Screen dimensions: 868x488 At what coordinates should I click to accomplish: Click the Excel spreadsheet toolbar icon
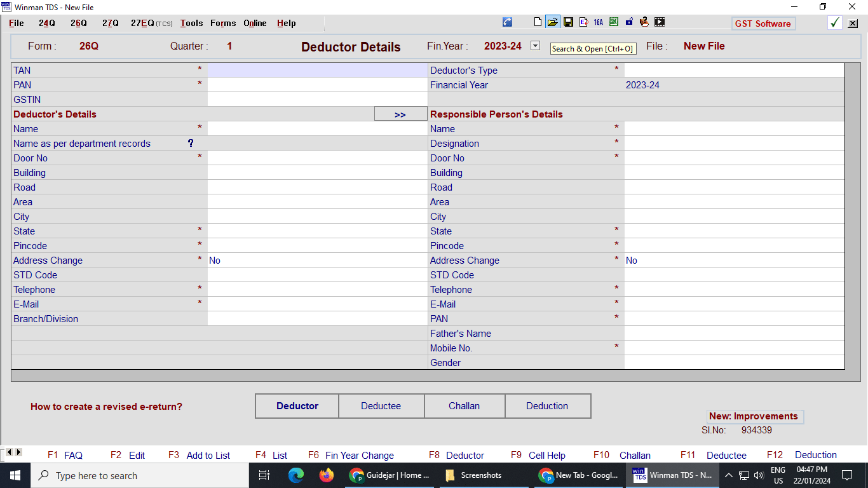pos(614,22)
